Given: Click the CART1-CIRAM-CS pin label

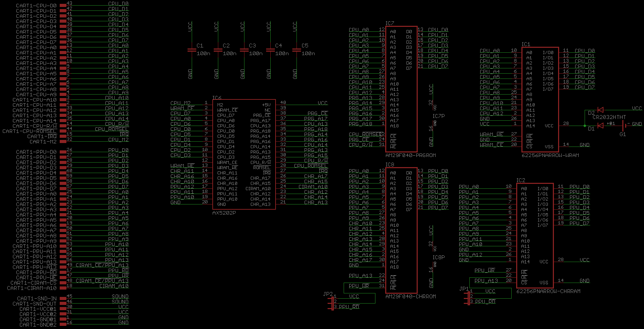Looking at the screenshot, I should pyautogui.click(x=34, y=283).
